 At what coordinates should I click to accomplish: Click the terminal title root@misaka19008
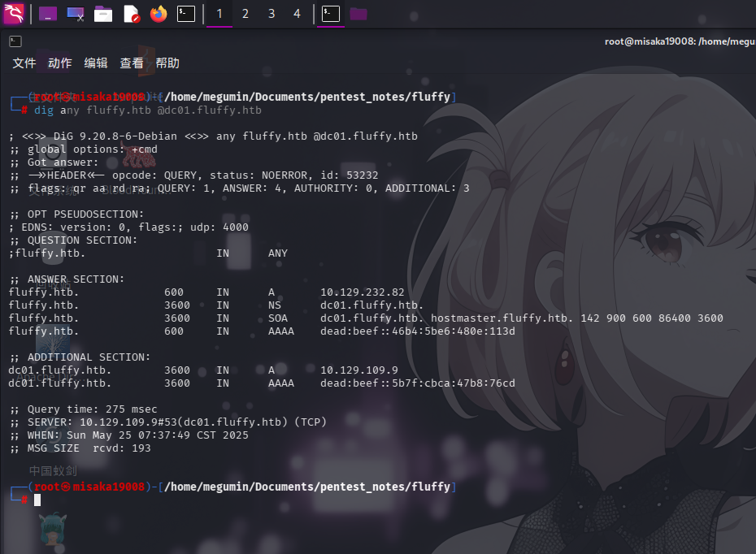680,41
